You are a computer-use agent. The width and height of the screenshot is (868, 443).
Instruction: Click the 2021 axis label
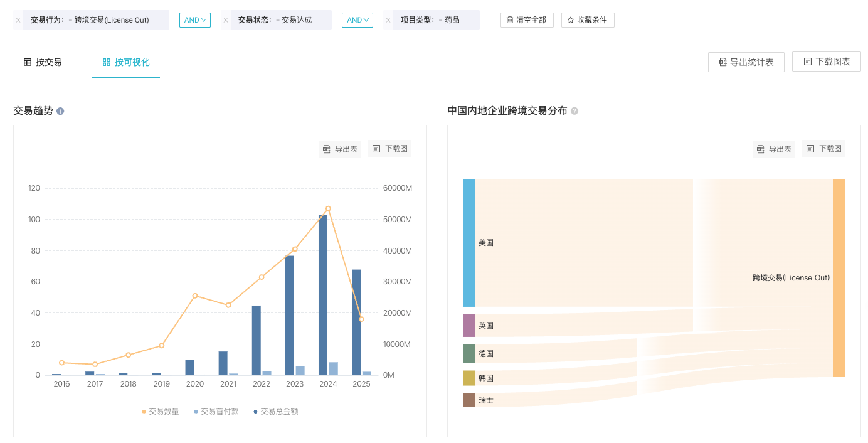[228, 384]
